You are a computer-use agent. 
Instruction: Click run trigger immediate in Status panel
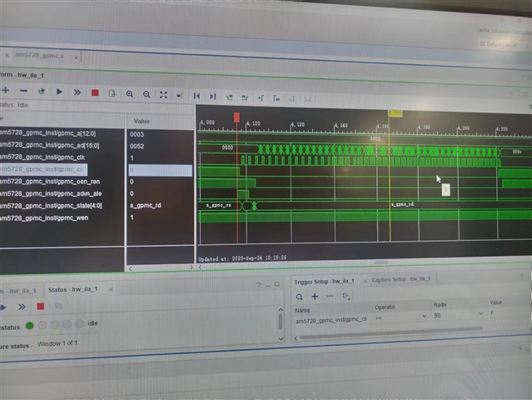coord(22,307)
